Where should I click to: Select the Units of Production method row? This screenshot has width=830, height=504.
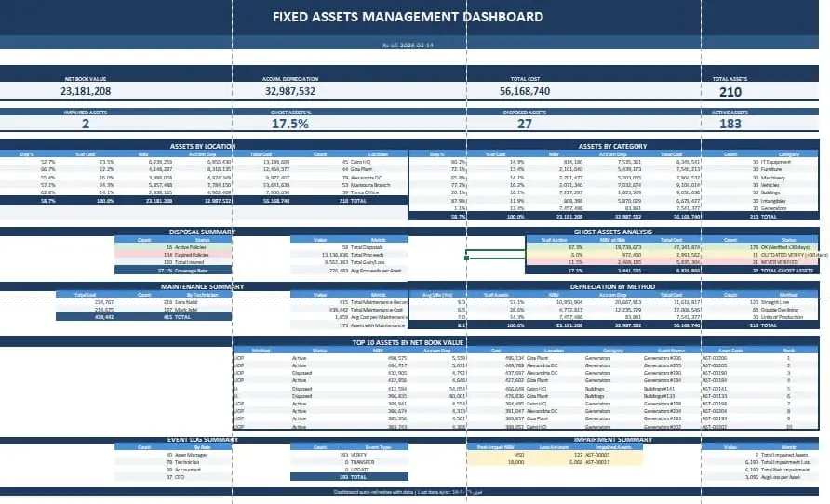614,317
